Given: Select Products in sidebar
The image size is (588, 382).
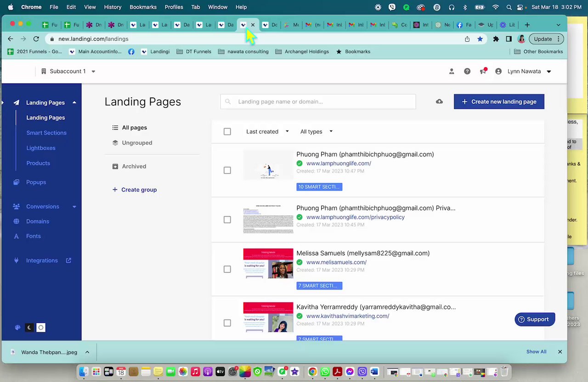Looking at the screenshot, I should click(38, 163).
